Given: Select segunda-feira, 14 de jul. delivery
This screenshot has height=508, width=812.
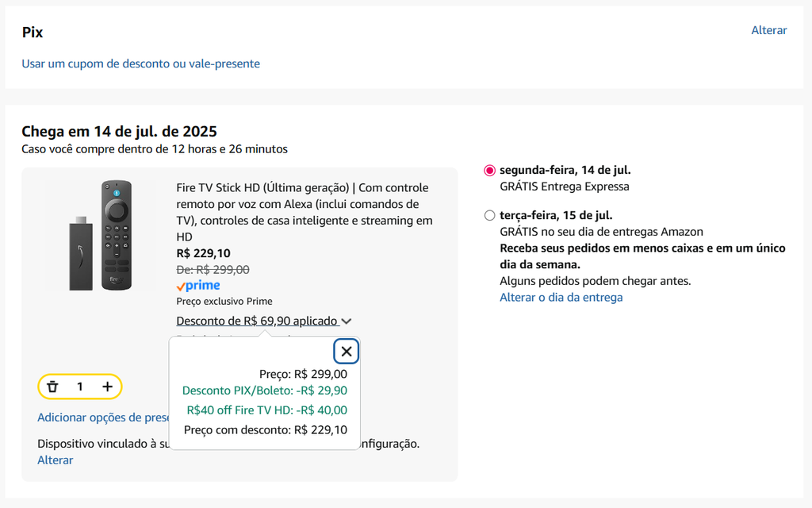Looking at the screenshot, I should pos(489,171).
